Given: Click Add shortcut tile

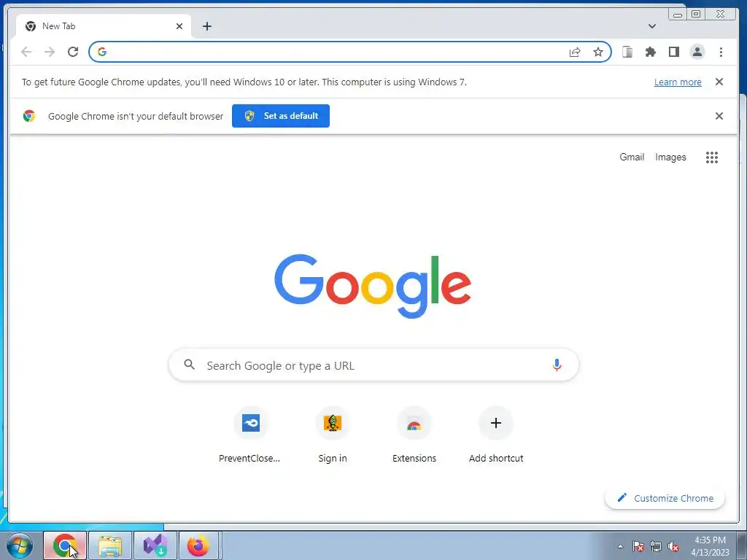Looking at the screenshot, I should pos(496,435).
